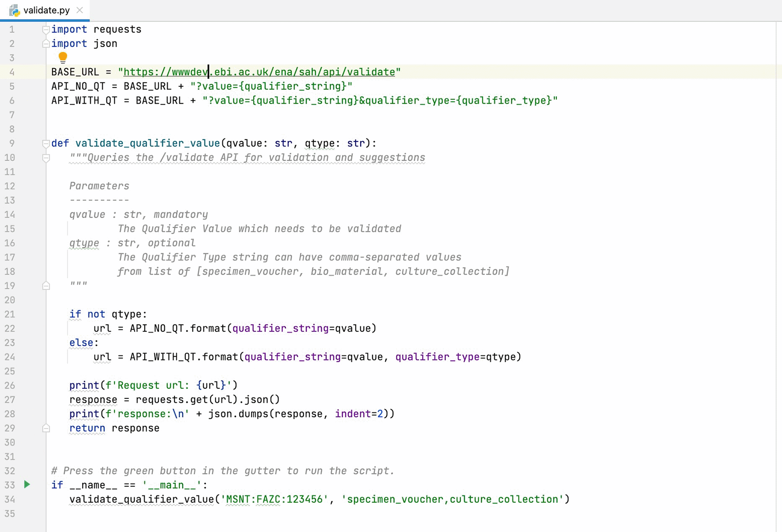Click the gutter fold marker beside import requests

(x=45, y=29)
